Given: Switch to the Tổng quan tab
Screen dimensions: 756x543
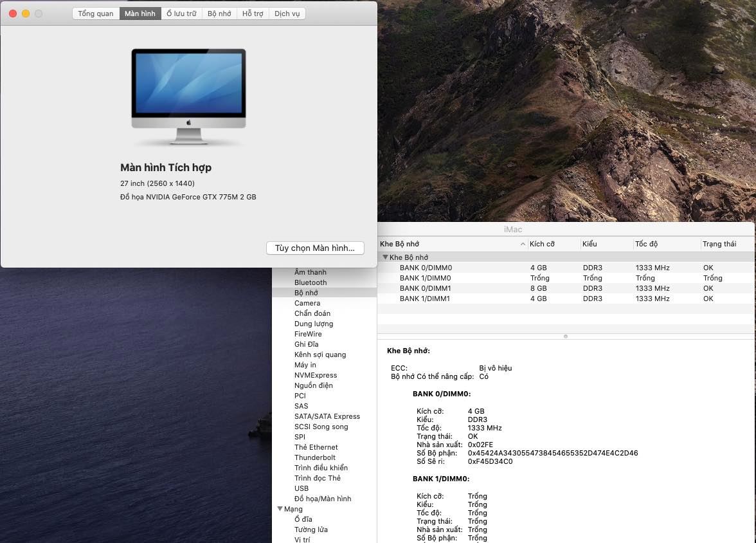Looking at the screenshot, I should [96, 14].
